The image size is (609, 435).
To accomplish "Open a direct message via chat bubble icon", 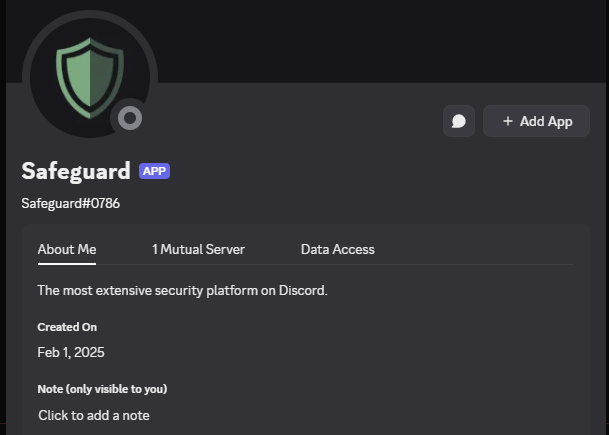I will (x=459, y=121).
